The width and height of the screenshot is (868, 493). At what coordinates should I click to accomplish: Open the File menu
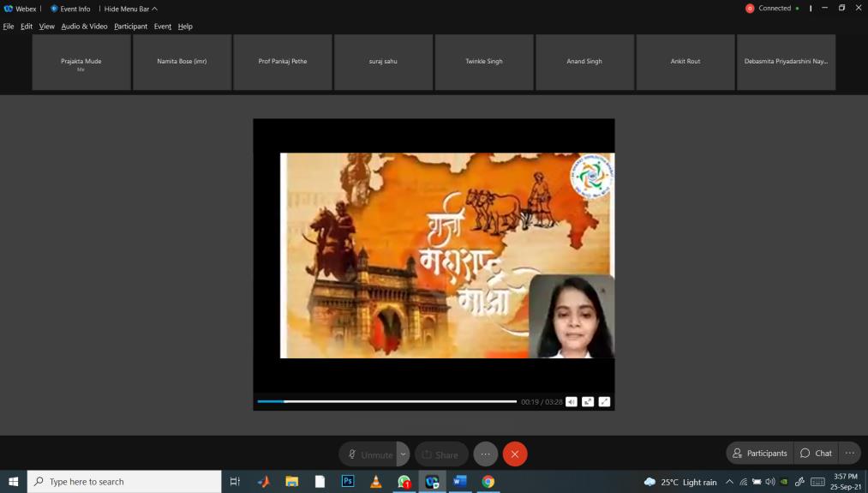point(9,26)
